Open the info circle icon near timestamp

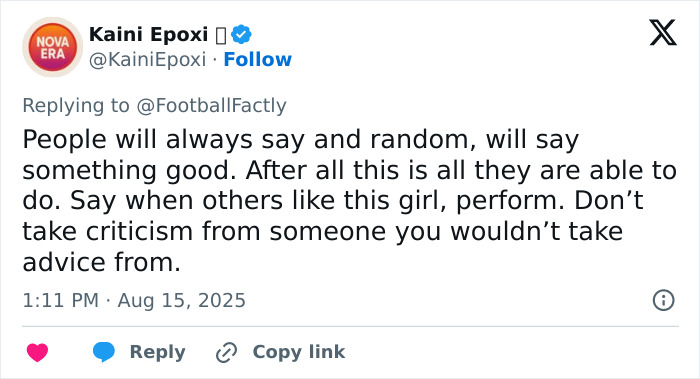(x=663, y=300)
